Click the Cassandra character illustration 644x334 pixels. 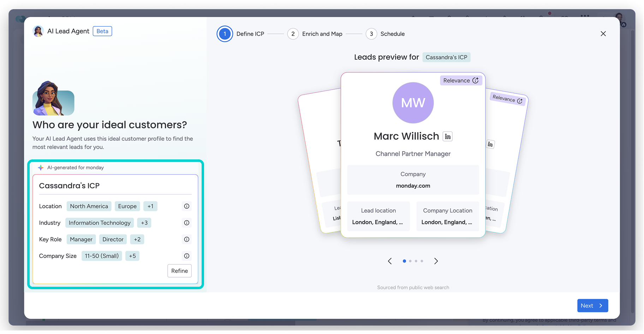point(53,98)
